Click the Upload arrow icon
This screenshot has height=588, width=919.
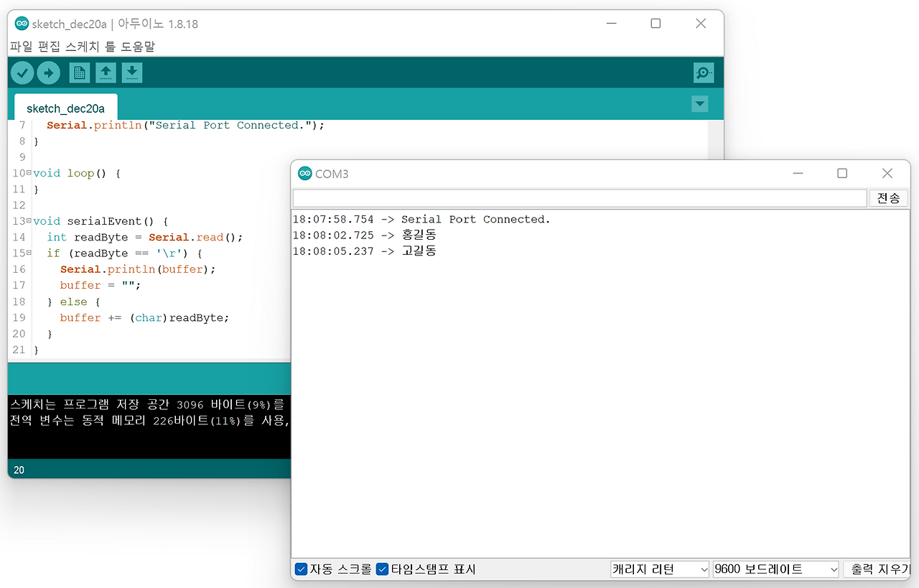(x=48, y=73)
